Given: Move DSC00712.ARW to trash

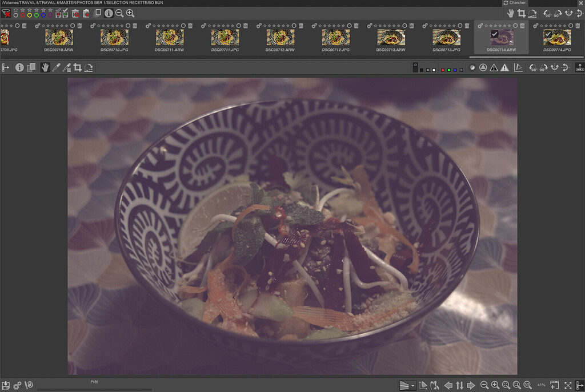Looking at the screenshot, I should pyautogui.click(x=301, y=26).
